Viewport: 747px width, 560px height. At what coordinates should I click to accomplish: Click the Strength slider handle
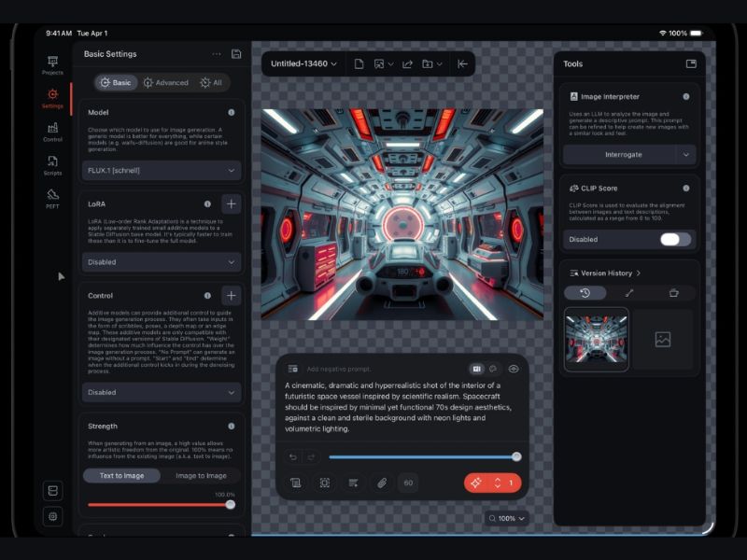(x=230, y=505)
